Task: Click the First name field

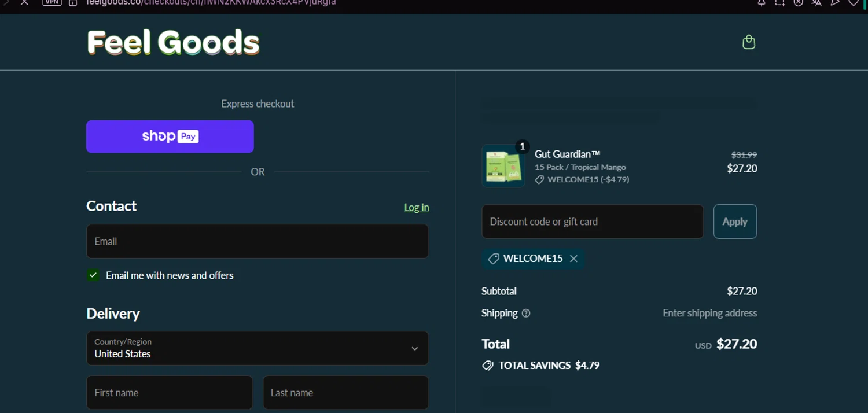Action: tap(170, 393)
